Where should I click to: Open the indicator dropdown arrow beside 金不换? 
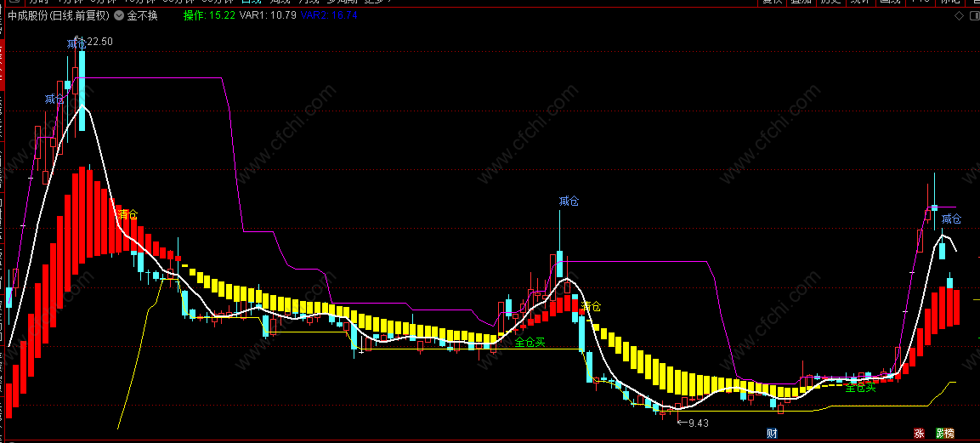click(119, 15)
